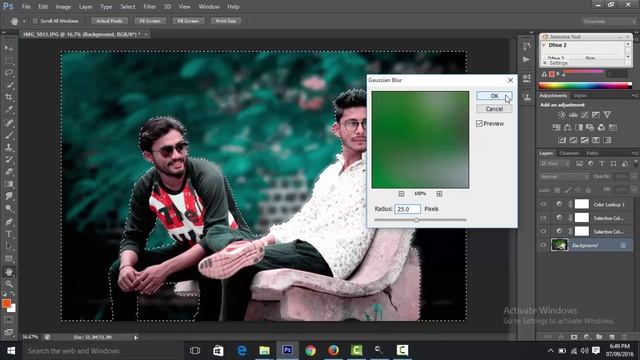Confirm Gaussian Blur with OK
Viewport: 640px width, 360px height.
pyautogui.click(x=494, y=96)
